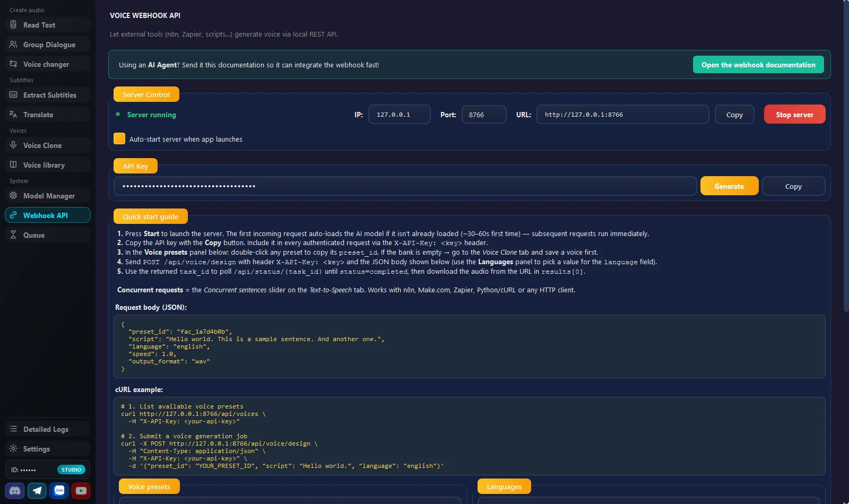Click the Voice changer swap icon

point(13,64)
